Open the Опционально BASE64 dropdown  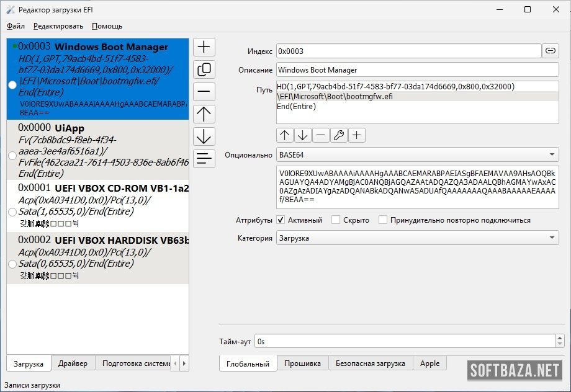[417, 154]
